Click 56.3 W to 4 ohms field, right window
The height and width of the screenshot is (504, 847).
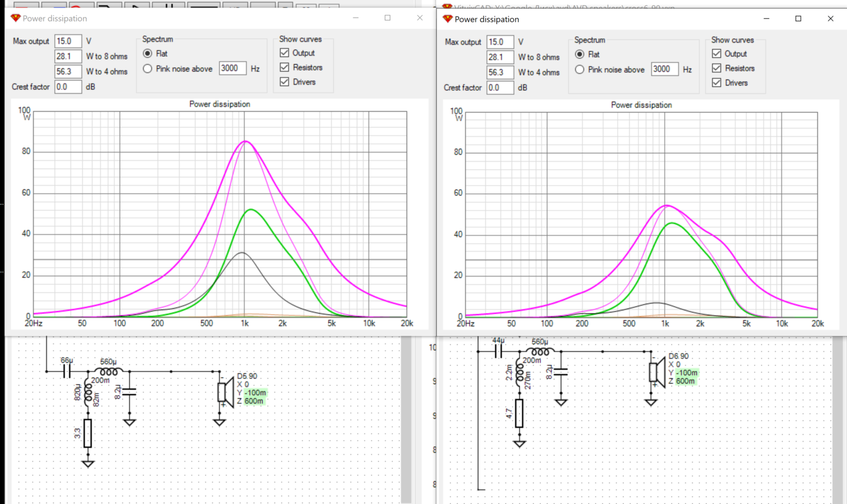coord(500,73)
